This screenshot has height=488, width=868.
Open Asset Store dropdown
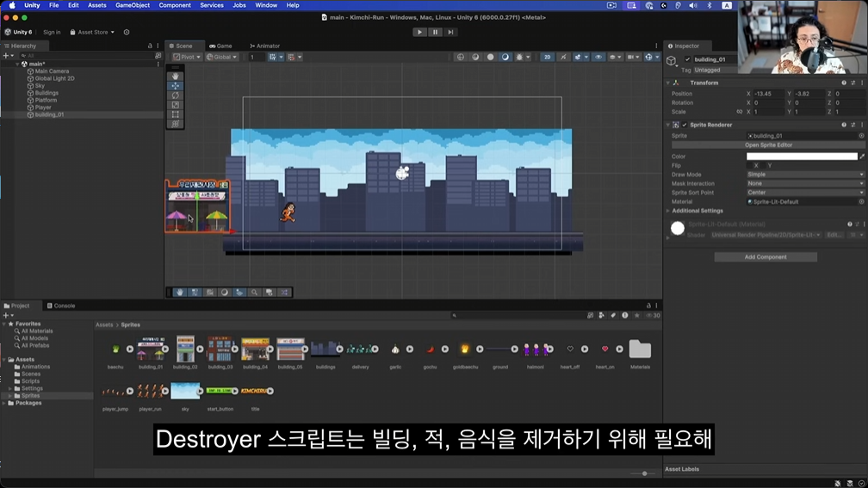coord(92,32)
